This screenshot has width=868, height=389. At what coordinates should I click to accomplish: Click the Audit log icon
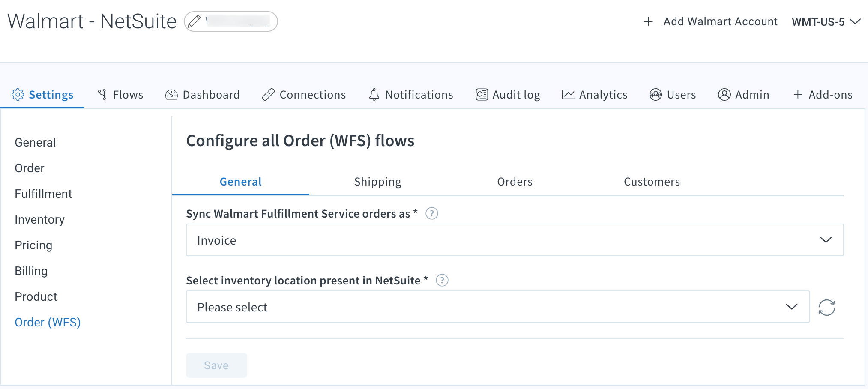coord(482,95)
